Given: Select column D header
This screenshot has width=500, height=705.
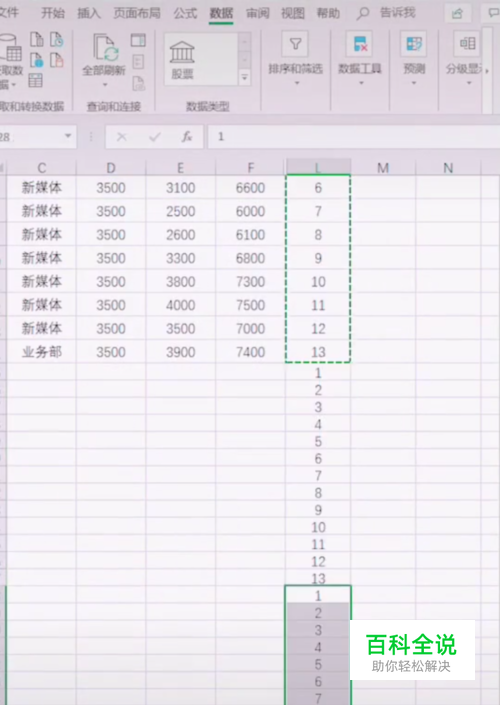Looking at the screenshot, I should click(111, 168).
